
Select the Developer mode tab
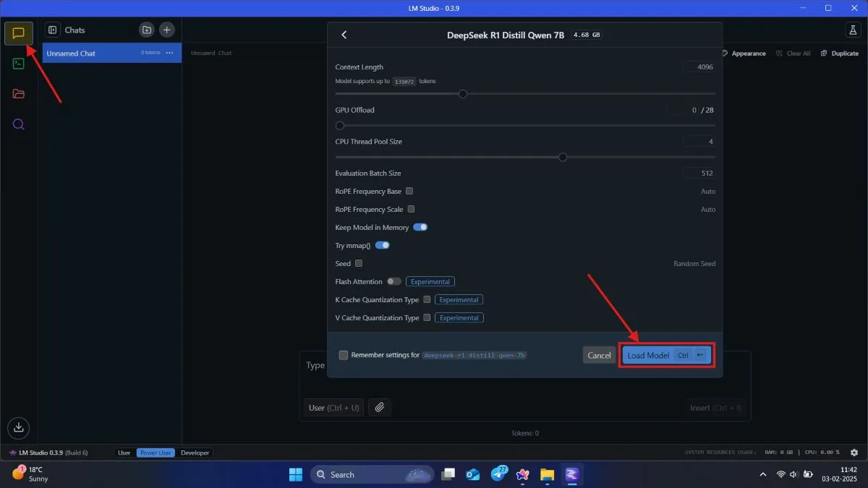pyautogui.click(x=195, y=453)
